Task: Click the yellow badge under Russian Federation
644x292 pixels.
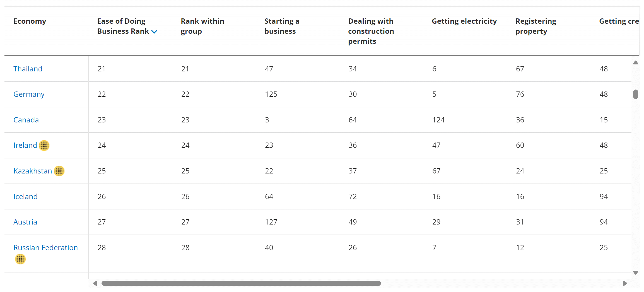Action: click(20, 259)
